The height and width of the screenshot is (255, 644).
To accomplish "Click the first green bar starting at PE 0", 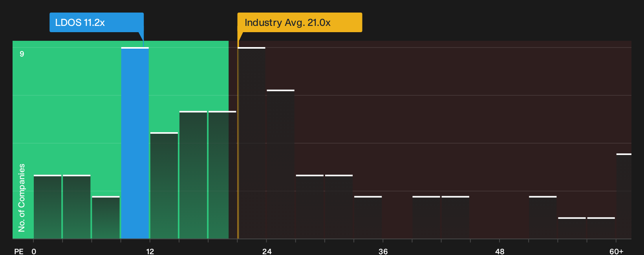I will pyautogui.click(x=48, y=207).
